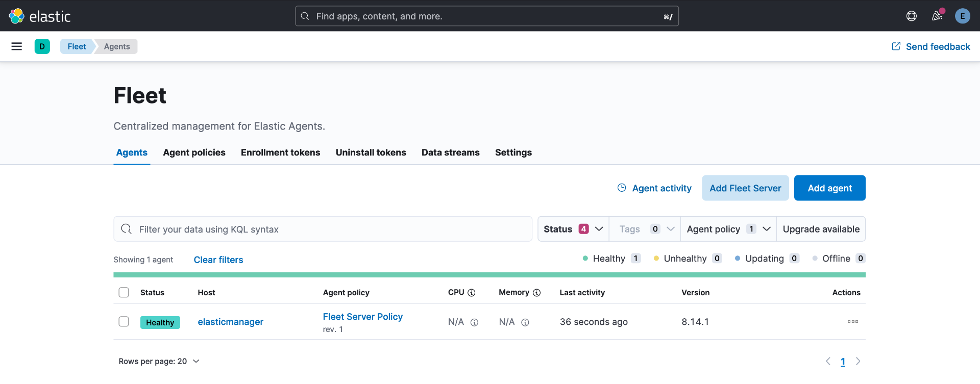This screenshot has width=980, height=384.
Task: Open Agent activity
Action: pos(654,188)
